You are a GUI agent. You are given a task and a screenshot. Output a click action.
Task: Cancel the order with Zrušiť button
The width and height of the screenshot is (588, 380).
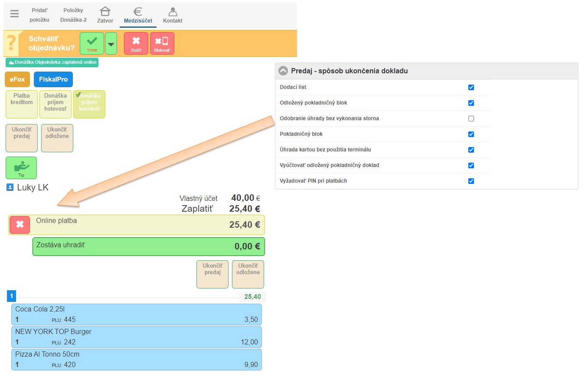click(136, 43)
